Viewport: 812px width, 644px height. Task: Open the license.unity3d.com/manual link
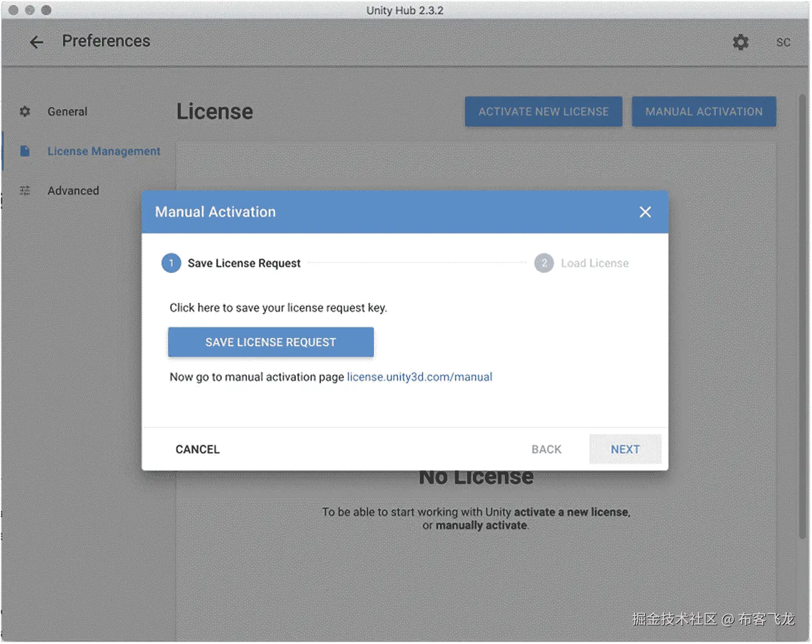click(419, 377)
